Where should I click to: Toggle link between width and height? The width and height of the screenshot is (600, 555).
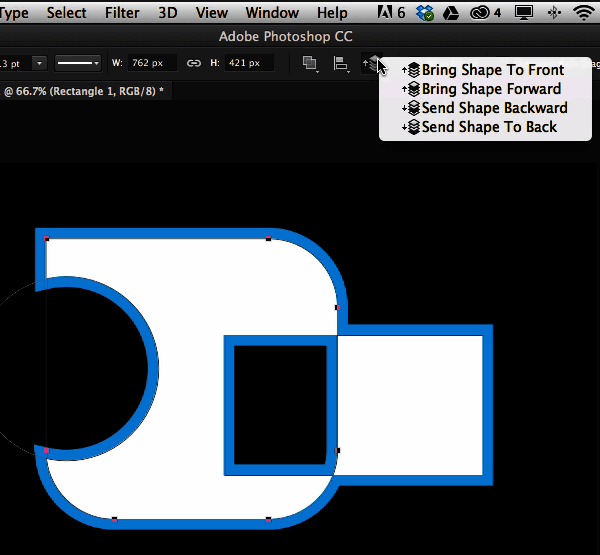pyautogui.click(x=194, y=63)
